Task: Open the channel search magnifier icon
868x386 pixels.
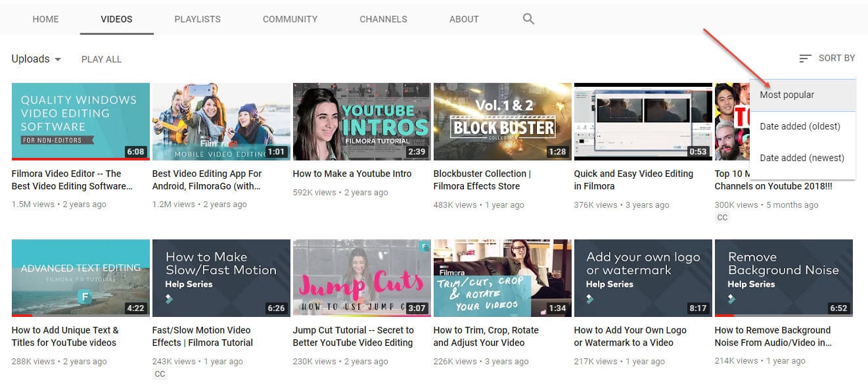Action: 528,19
